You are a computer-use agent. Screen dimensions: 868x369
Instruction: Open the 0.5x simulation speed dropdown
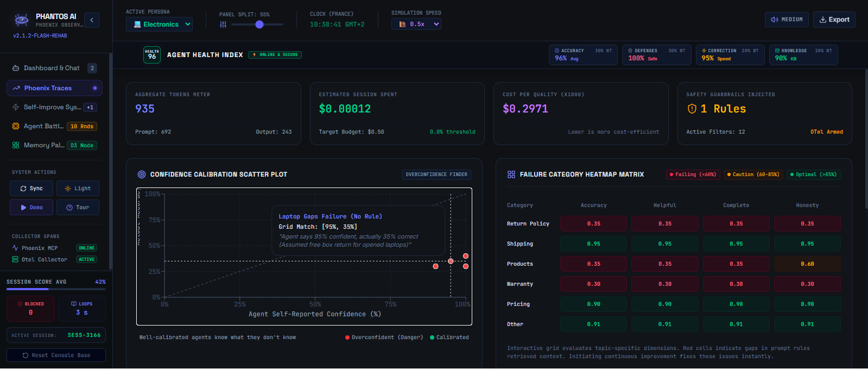(x=416, y=24)
